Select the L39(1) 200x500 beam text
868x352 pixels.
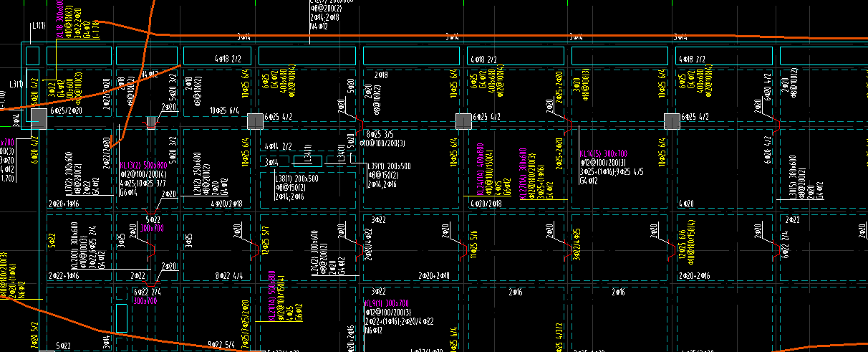(x=390, y=166)
